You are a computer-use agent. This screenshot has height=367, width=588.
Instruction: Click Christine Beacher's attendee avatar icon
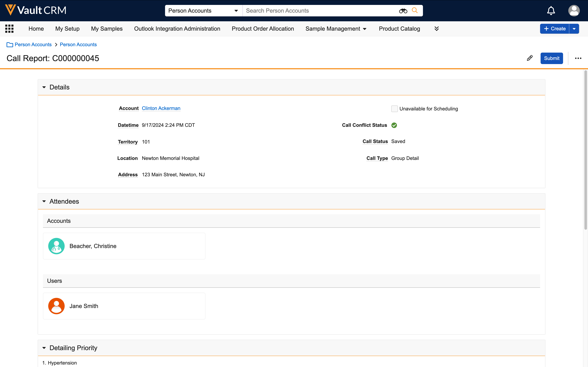coord(56,246)
